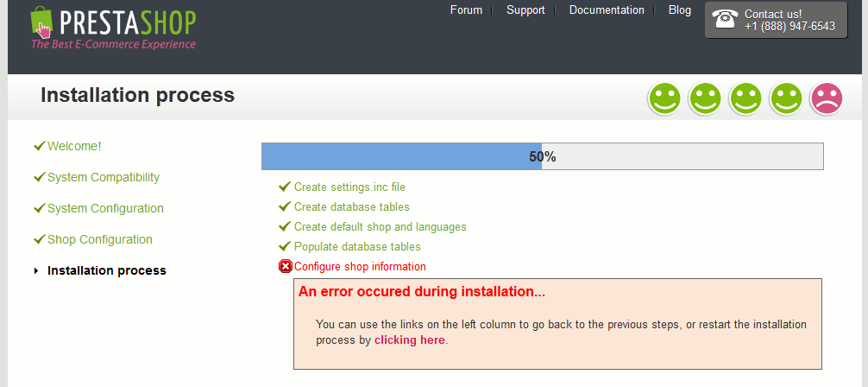
Task: Click checkmark next to Create database tables
Action: (x=285, y=206)
